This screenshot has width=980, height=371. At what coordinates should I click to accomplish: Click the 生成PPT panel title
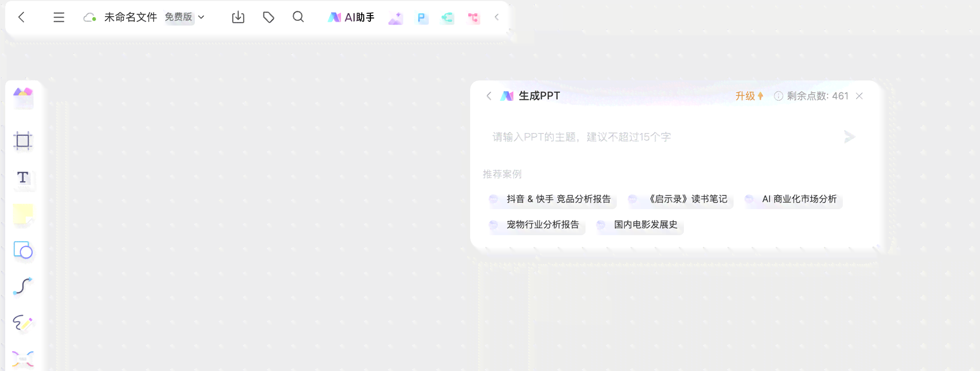pyautogui.click(x=539, y=96)
